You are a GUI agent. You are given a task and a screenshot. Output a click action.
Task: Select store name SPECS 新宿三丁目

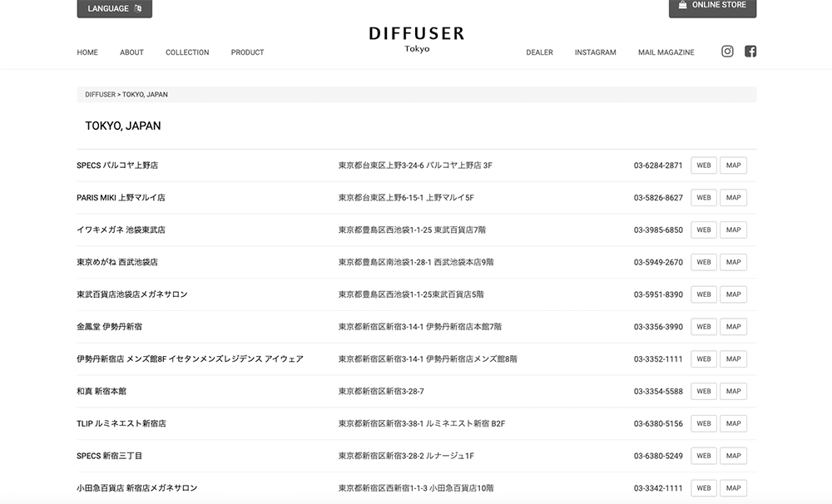click(109, 456)
